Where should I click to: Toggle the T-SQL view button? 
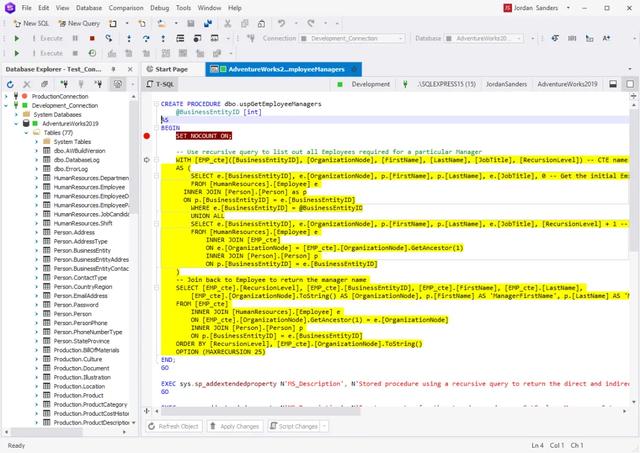point(160,84)
